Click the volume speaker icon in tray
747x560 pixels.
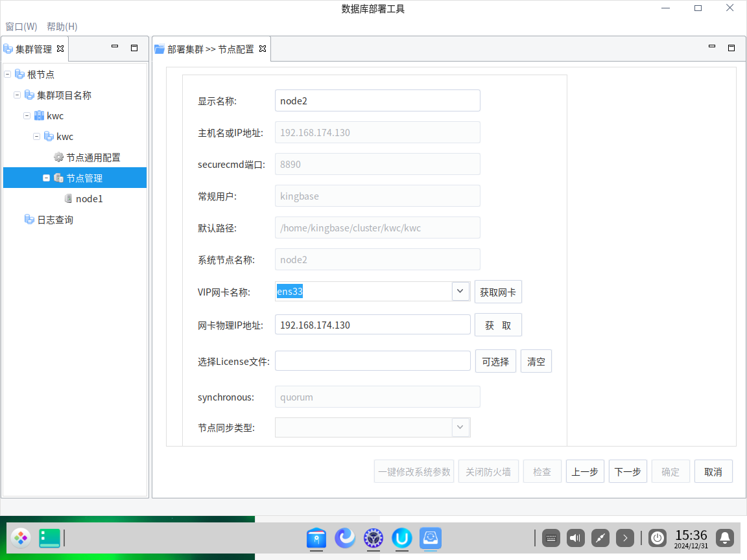(x=576, y=538)
